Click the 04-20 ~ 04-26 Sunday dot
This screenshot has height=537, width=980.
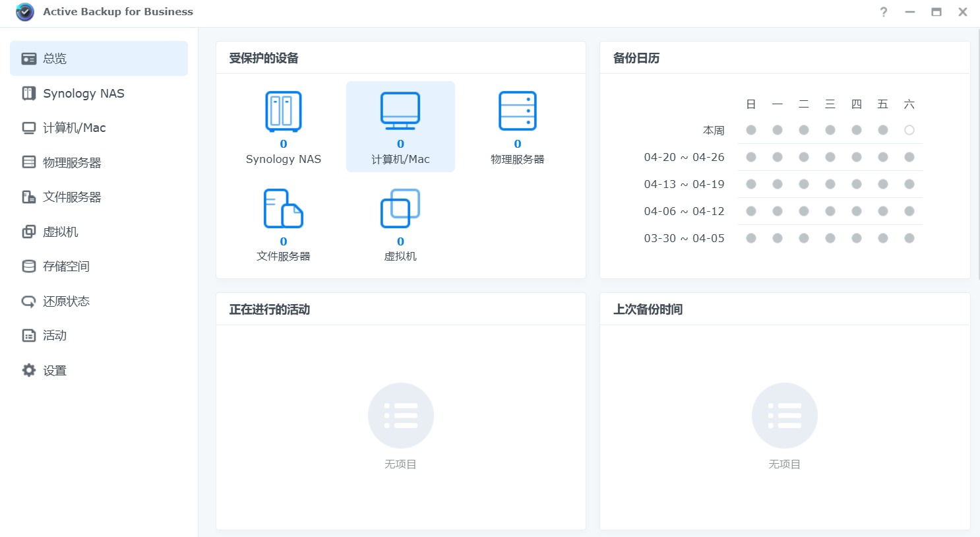751,157
